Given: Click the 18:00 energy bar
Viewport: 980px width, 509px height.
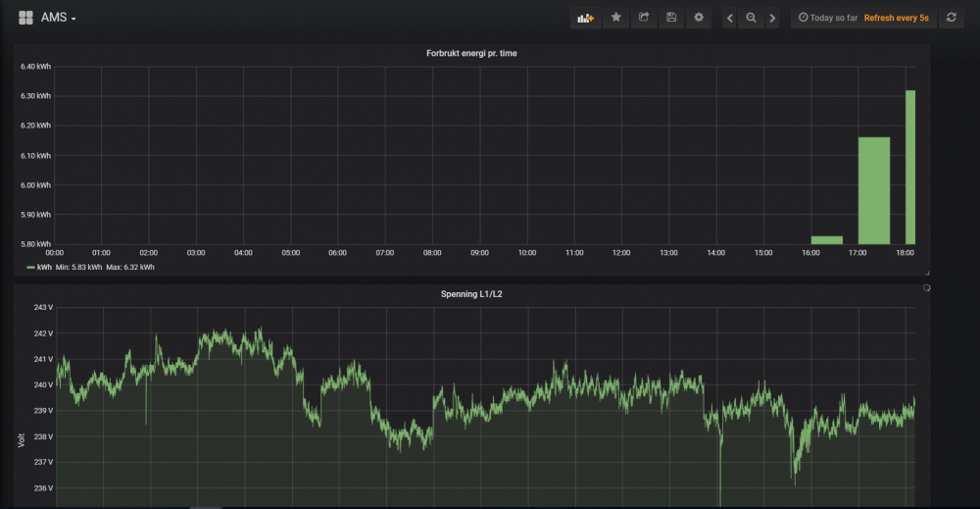Looking at the screenshot, I should (x=910, y=167).
